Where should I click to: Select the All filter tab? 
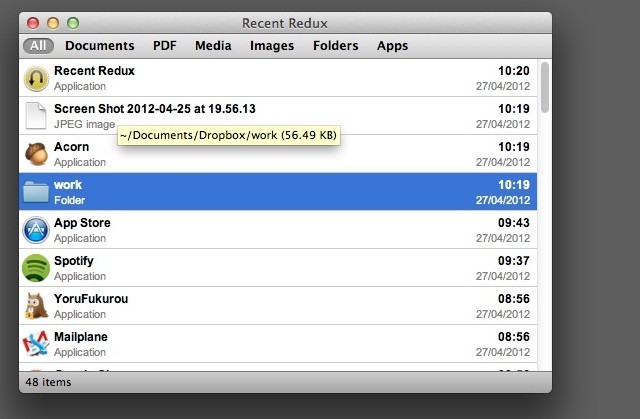point(38,46)
